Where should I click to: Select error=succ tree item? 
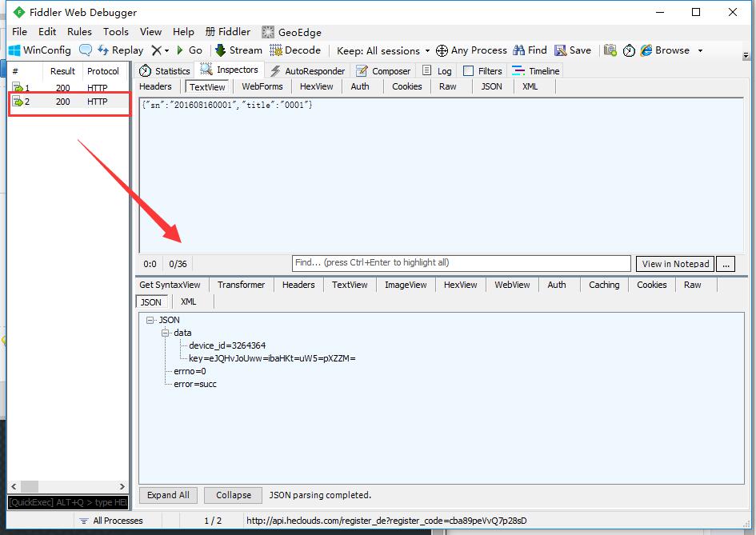pyautogui.click(x=195, y=384)
